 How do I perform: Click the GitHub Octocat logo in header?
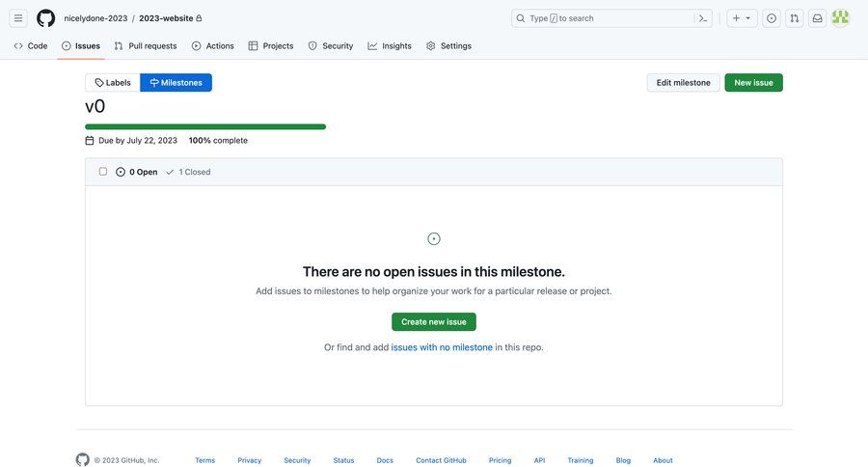tap(46, 18)
